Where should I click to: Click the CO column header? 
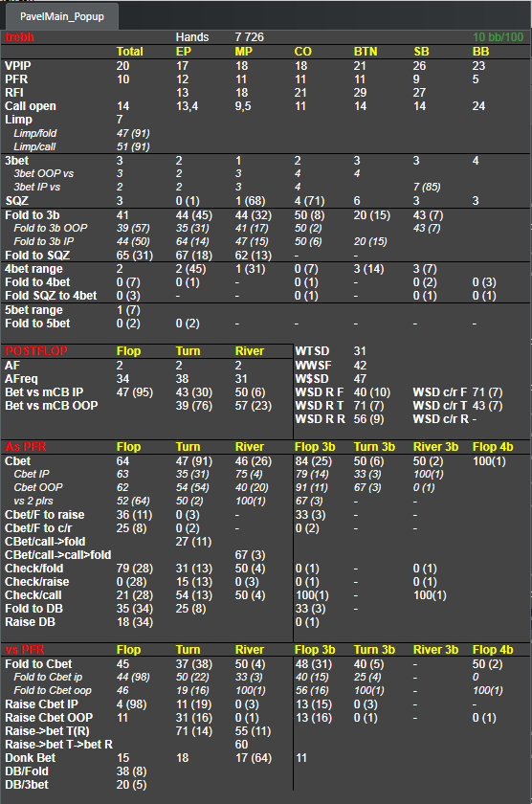point(303,52)
